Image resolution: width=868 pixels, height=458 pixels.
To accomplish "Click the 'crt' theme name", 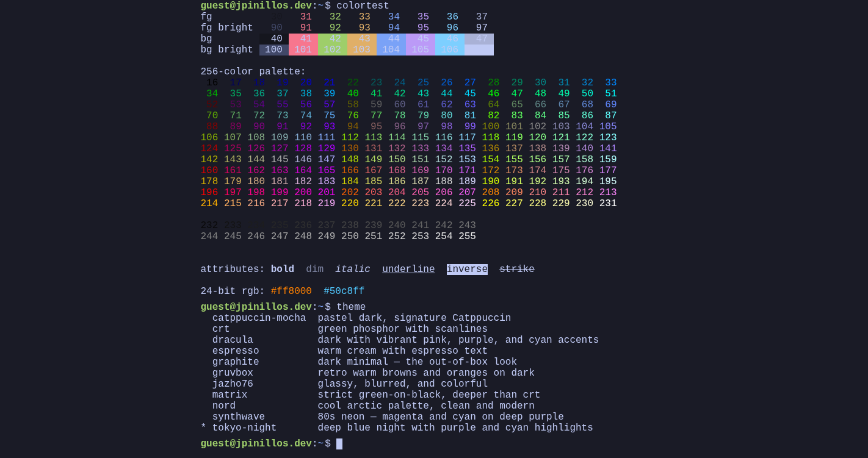I will (x=221, y=329).
